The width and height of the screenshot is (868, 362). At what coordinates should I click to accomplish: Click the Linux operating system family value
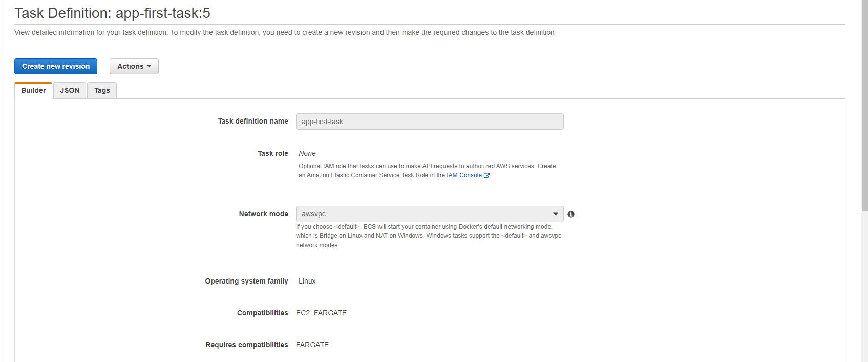[x=307, y=281]
